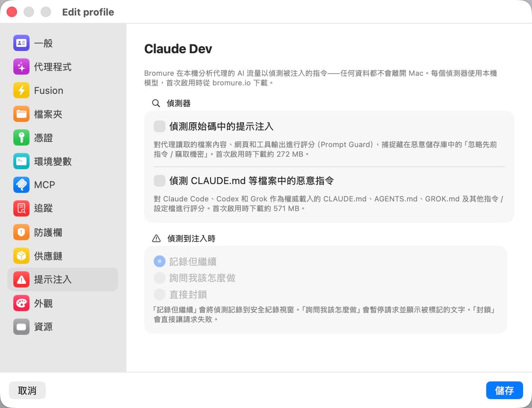
Task: Click the 檔案夾 folder icon
Action: point(21,114)
